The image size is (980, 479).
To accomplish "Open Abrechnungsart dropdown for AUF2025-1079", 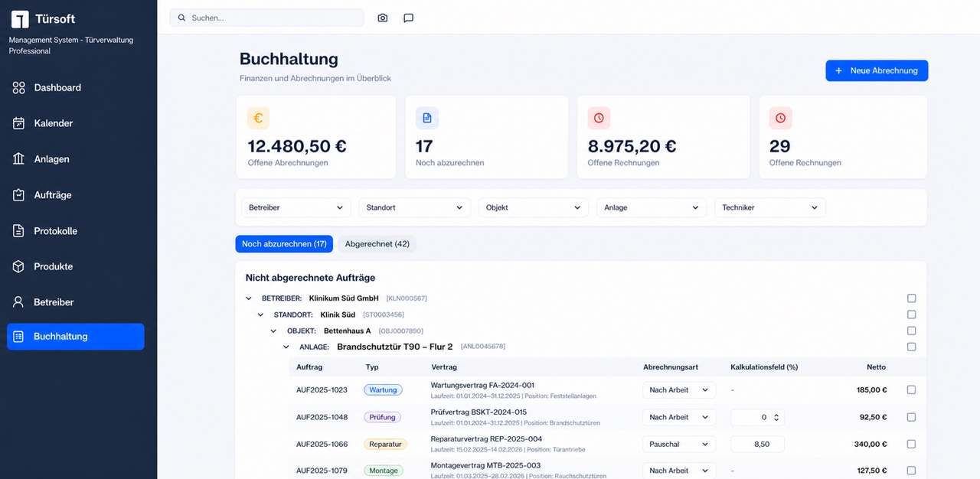I will [679, 471].
